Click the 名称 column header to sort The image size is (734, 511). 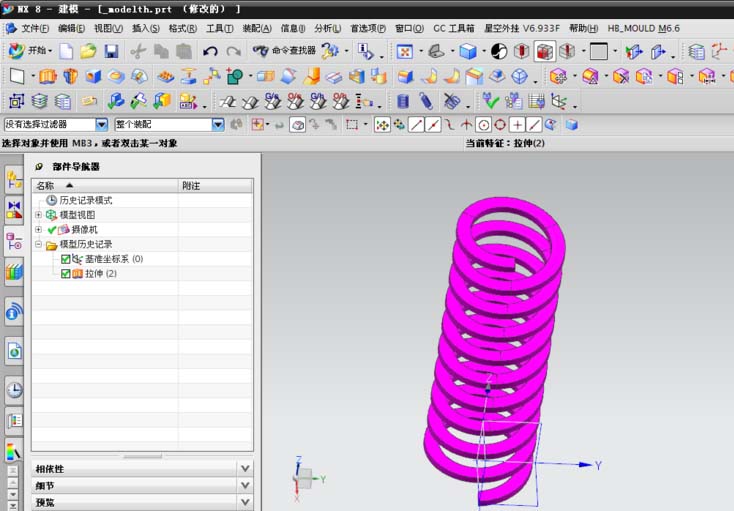click(46, 185)
